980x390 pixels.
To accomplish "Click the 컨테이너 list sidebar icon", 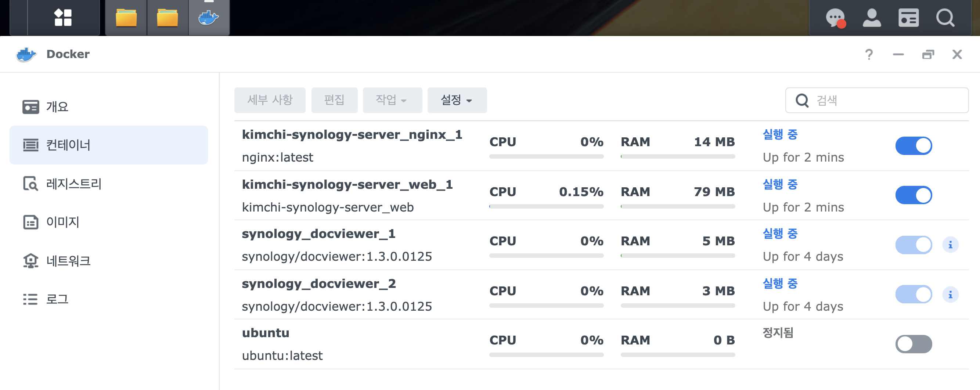I will tap(30, 145).
